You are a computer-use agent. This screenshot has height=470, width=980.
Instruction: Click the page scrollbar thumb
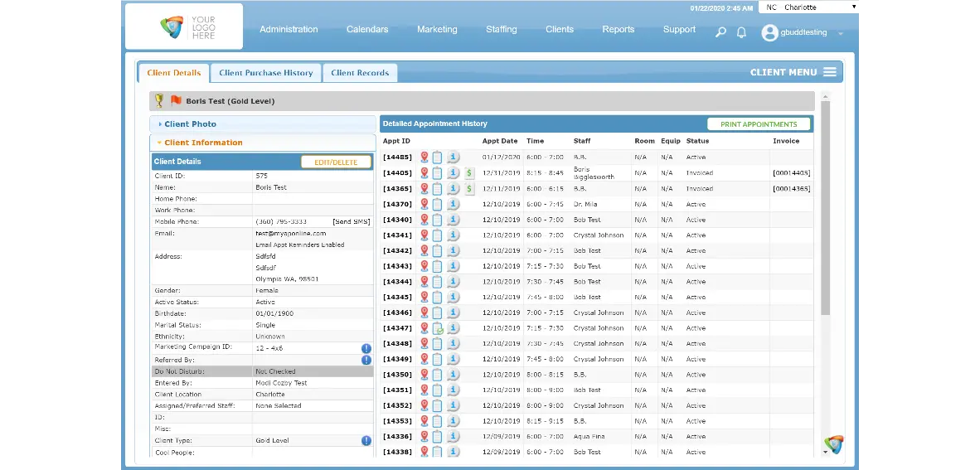tap(825, 207)
